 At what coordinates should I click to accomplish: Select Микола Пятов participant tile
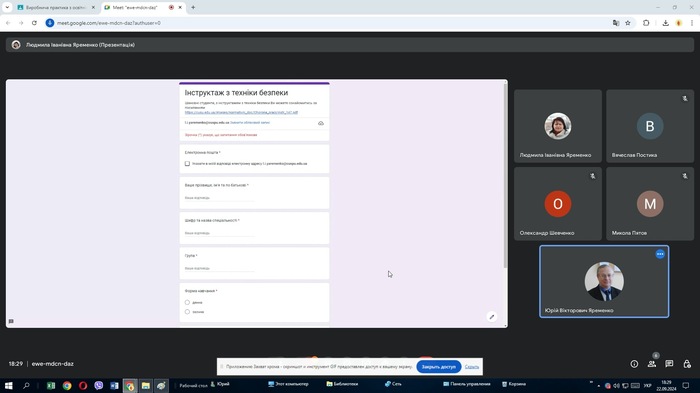[x=650, y=204]
